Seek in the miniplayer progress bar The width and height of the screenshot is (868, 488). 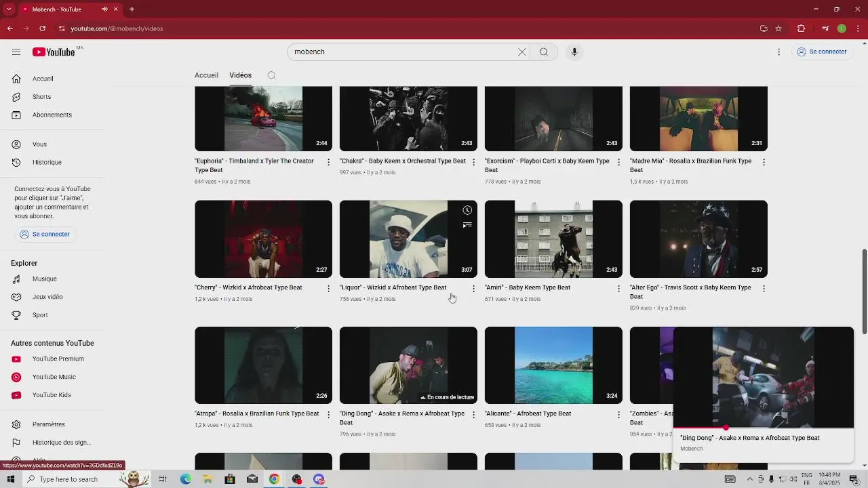tap(764, 428)
